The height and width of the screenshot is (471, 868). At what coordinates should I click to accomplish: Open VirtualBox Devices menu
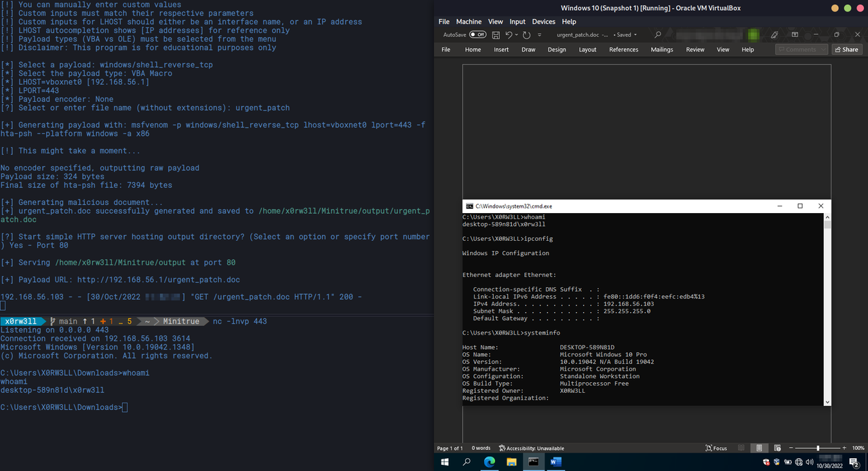(x=544, y=22)
